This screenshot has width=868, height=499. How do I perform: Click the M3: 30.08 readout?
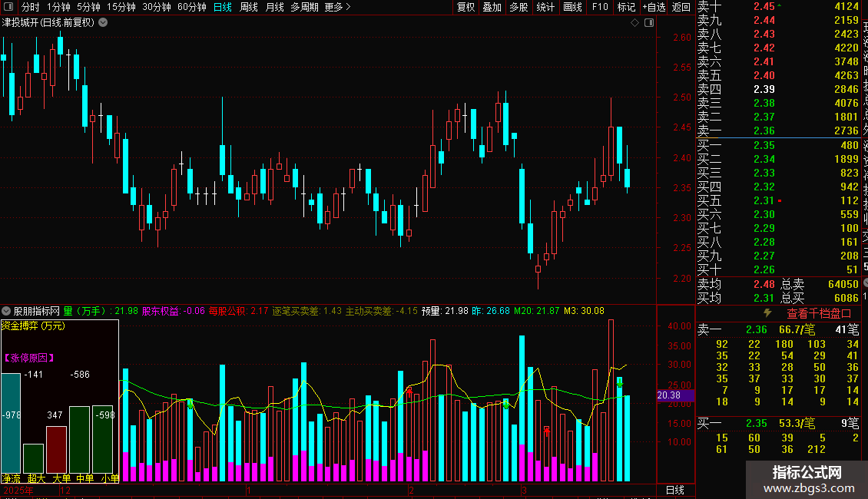click(584, 311)
